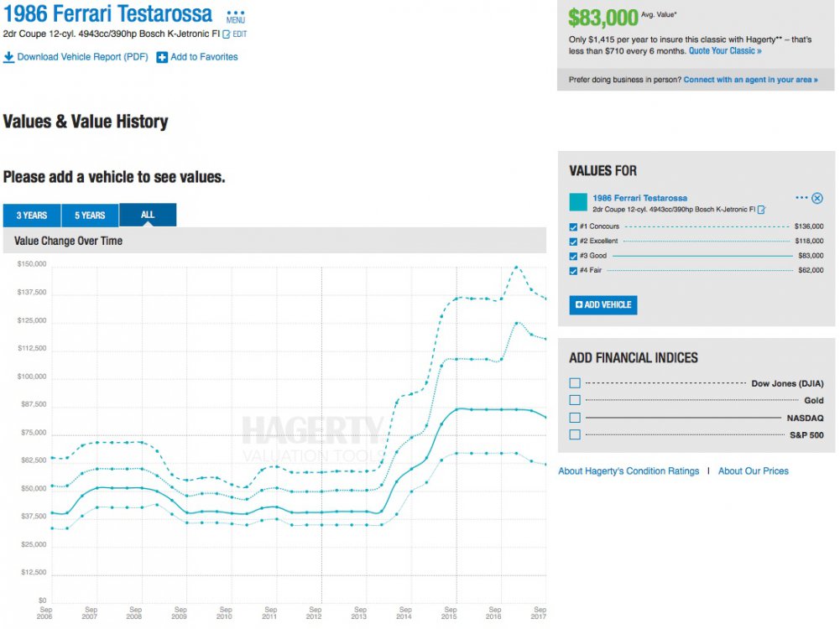Click the EDIT pencil icon under the title
Viewport: 840px width, 629px height.
[x=227, y=34]
